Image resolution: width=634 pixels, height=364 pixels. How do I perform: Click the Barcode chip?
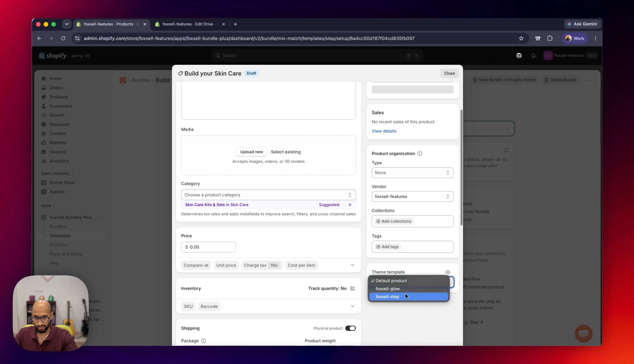(209, 307)
